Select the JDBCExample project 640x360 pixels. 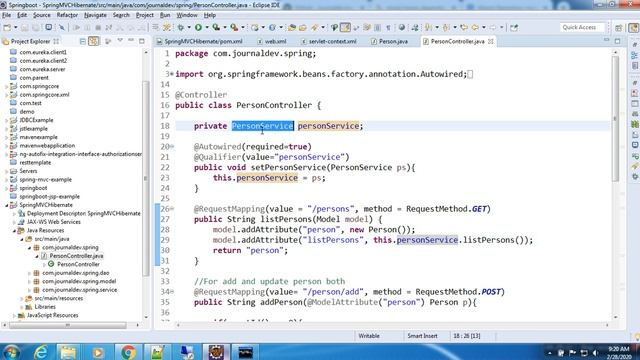coord(36,120)
